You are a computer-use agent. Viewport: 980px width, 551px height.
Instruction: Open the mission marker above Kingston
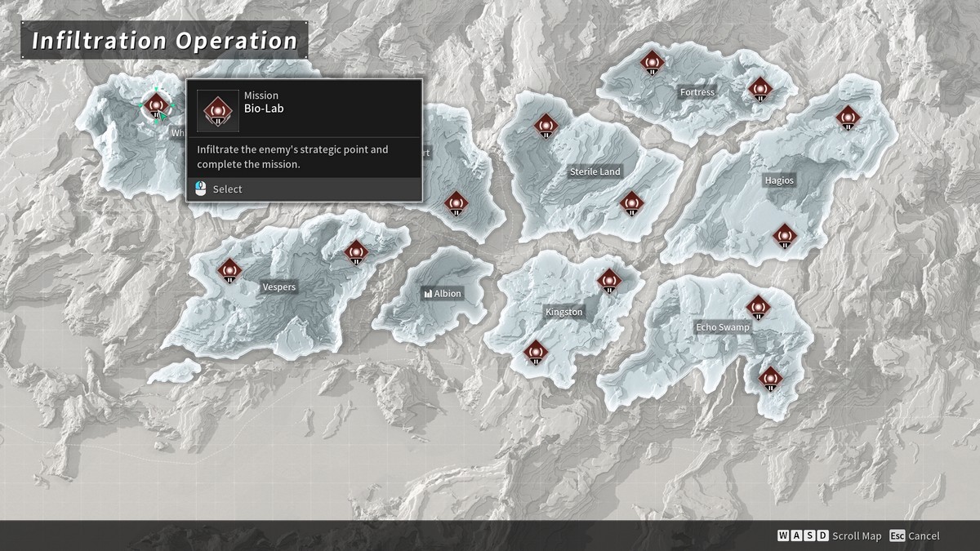click(x=609, y=281)
